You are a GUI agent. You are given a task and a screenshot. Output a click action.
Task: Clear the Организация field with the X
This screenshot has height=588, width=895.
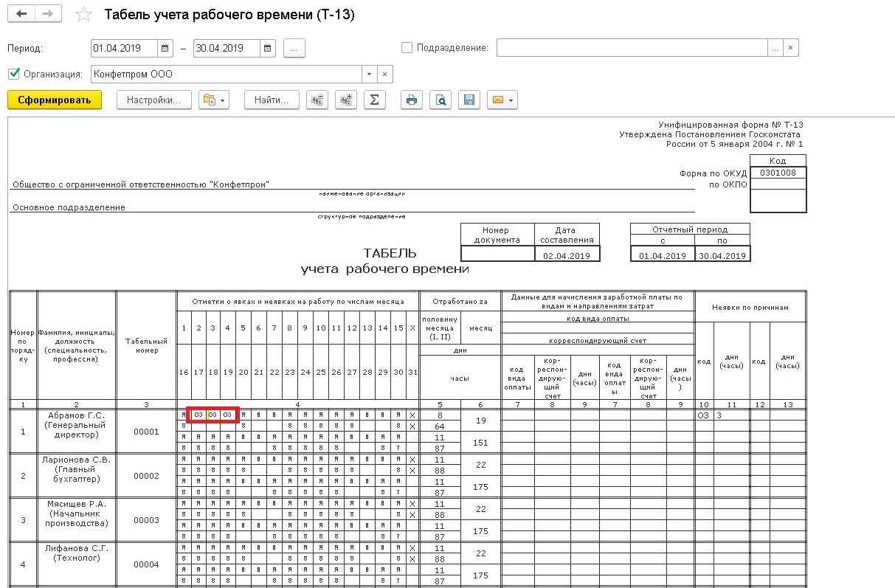tap(385, 74)
